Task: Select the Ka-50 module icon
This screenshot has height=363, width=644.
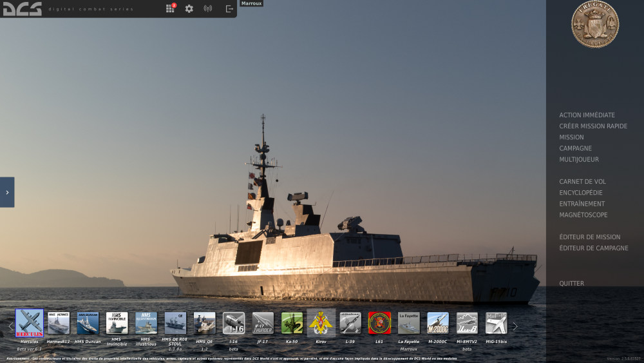Action: click(x=292, y=323)
